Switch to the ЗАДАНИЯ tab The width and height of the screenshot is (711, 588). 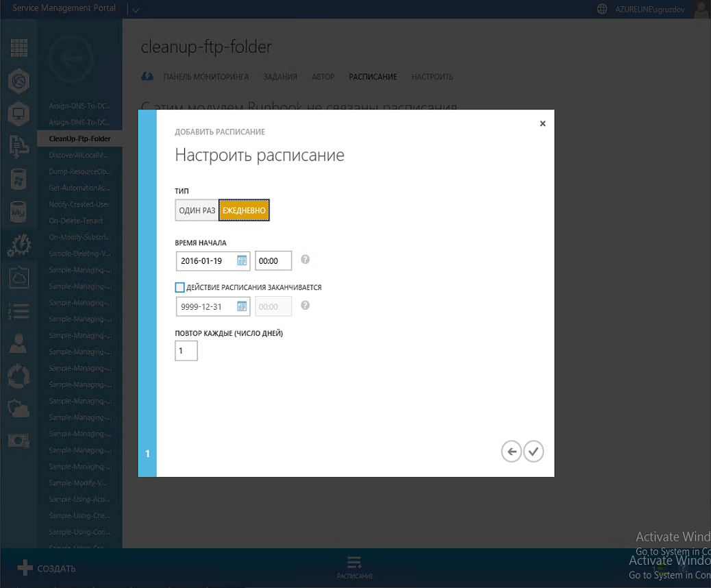(279, 77)
